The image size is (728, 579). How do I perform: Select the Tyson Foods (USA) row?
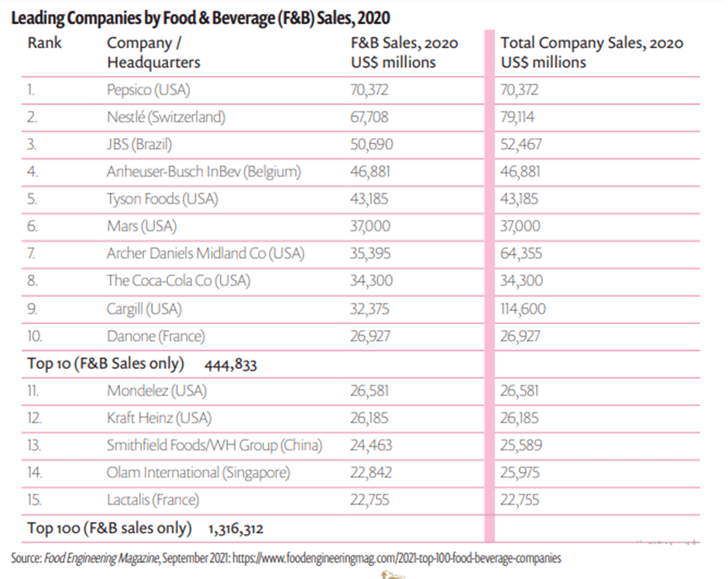coord(361,199)
